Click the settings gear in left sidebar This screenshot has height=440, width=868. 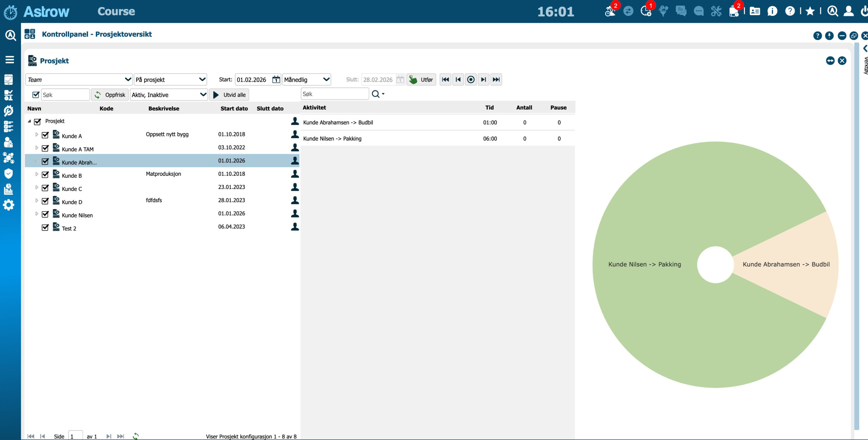[8, 205]
